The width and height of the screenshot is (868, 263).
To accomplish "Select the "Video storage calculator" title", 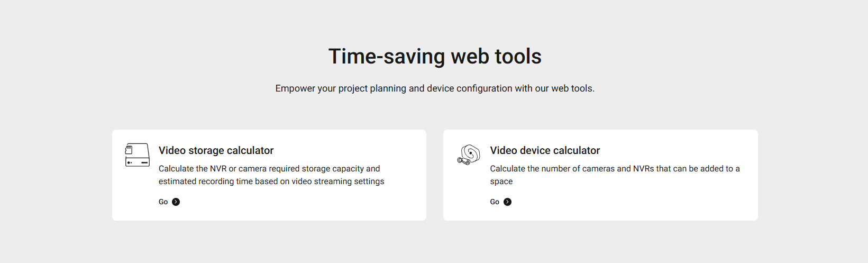I will (x=216, y=150).
